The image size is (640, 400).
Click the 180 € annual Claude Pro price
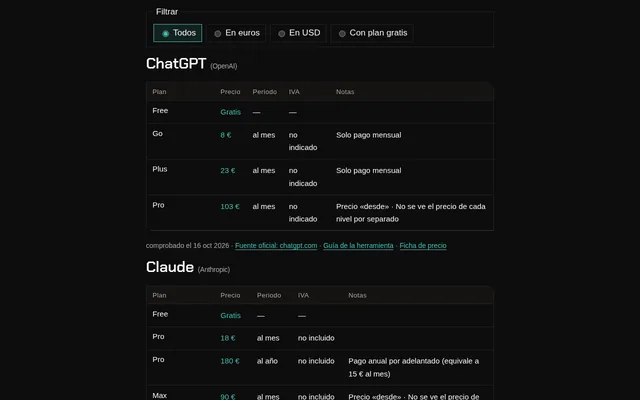[230, 361]
